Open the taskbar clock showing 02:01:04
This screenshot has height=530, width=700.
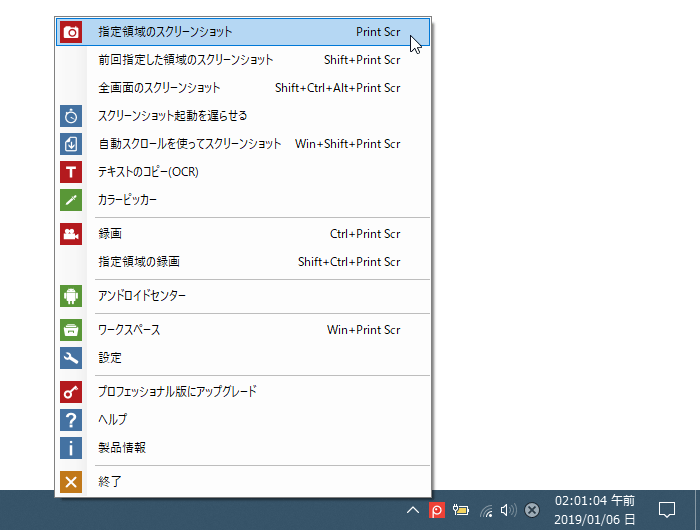(x=595, y=510)
